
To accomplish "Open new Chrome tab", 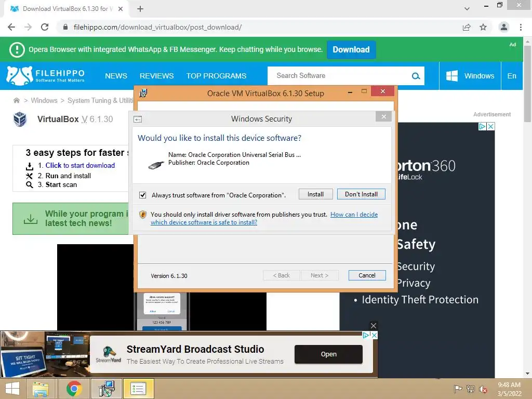I will tap(140, 9).
